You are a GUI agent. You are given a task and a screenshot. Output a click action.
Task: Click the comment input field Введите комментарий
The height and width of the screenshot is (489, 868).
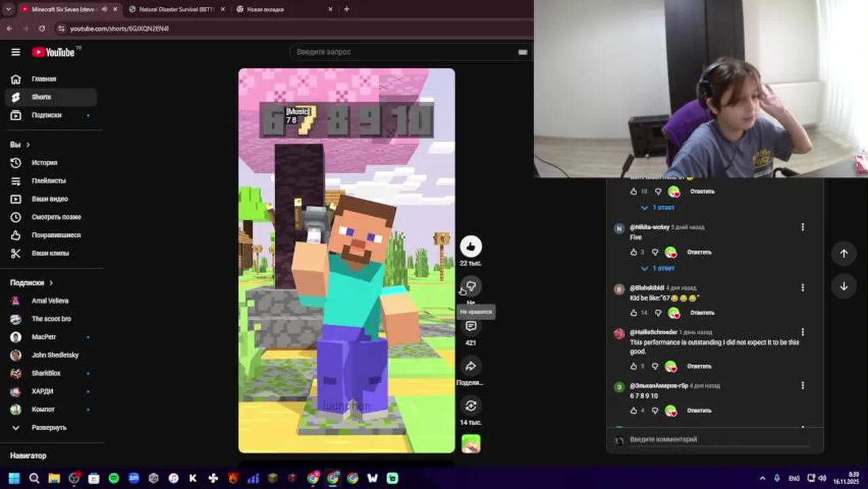point(720,439)
